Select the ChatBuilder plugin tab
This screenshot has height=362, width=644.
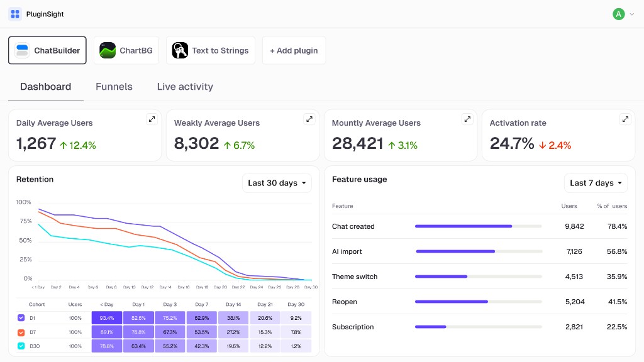click(x=47, y=50)
